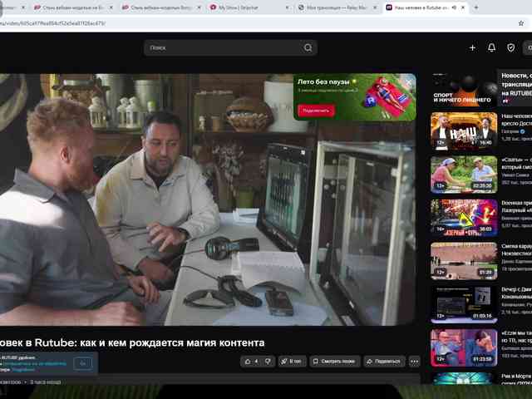Open the three-dots more options button
This screenshot has width=532, height=399.
point(414,362)
